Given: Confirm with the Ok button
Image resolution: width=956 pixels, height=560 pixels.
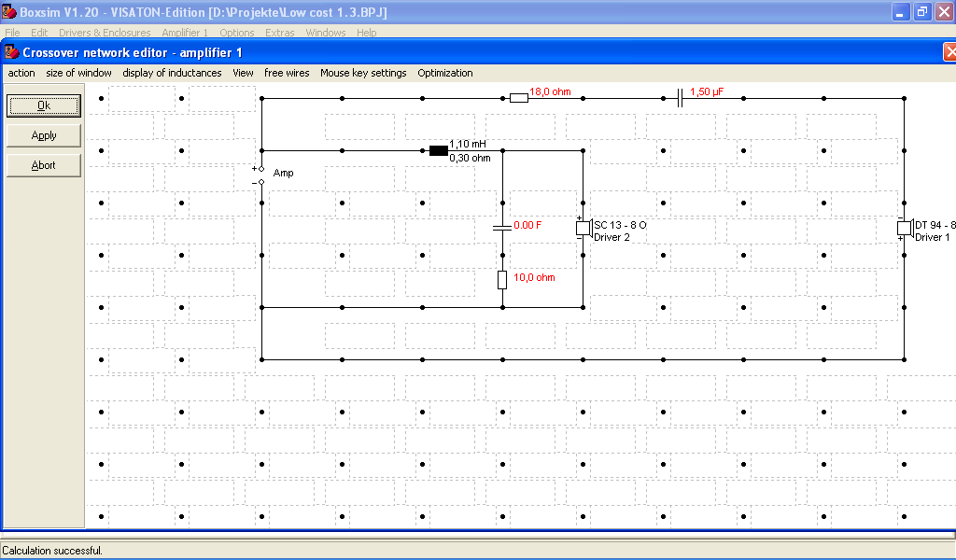Looking at the screenshot, I should pos(43,106).
